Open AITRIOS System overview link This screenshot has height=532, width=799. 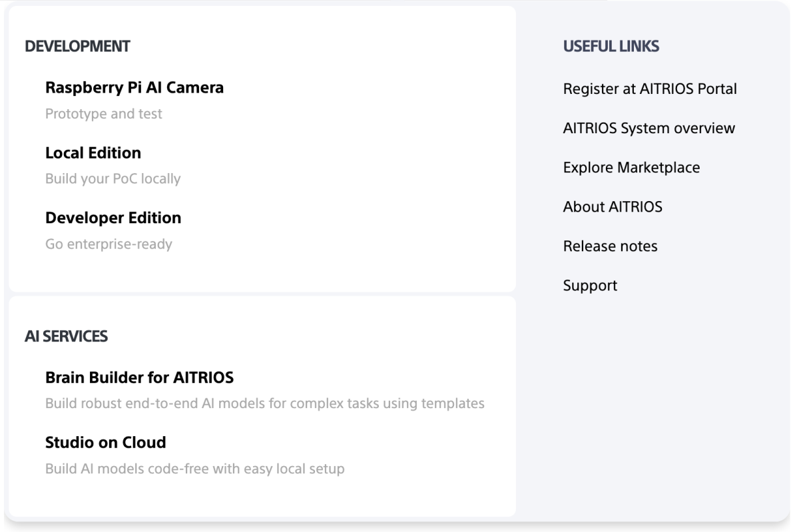649,128
